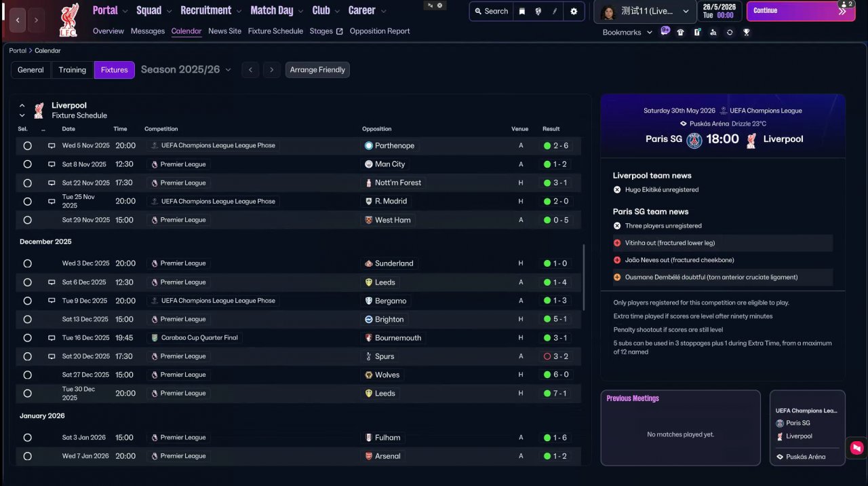This screenshot has height=486, width=868.
Task: Expand the Portal menu dropdown arrow
Action: [125, 12]
